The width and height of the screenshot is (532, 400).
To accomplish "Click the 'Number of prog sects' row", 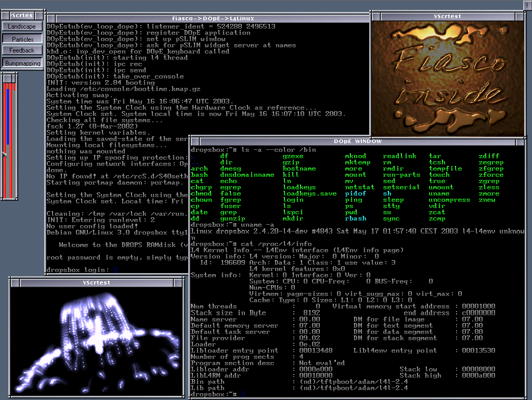I will (x=247, y=357).
